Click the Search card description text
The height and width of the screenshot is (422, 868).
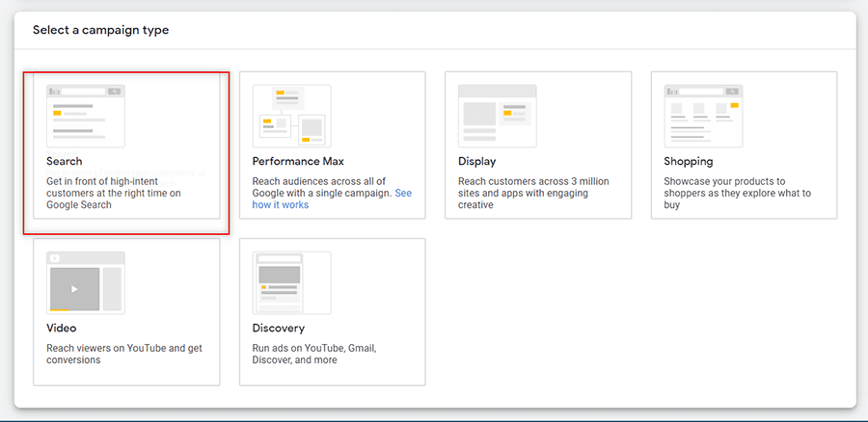pyautogui.click(x=114, y=193)
